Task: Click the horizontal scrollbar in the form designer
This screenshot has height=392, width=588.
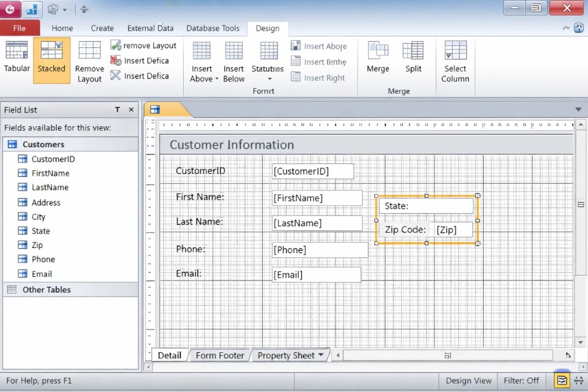Action: (447, 355)
